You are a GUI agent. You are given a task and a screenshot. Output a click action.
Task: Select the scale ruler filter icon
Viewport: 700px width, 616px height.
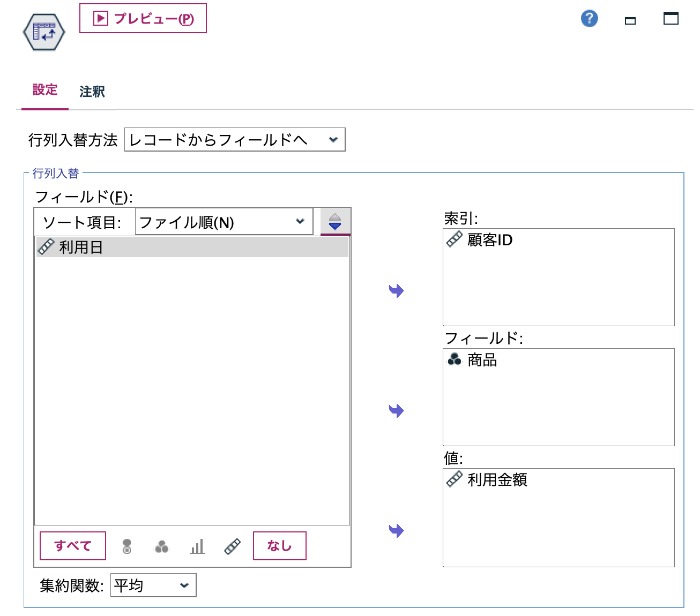[231, 545]
